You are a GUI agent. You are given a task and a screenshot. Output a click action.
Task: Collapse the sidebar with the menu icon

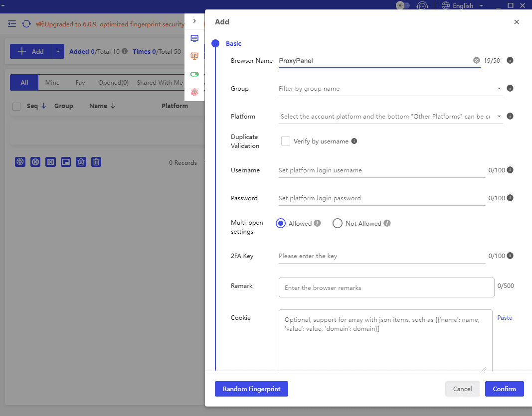coord(12,24)
